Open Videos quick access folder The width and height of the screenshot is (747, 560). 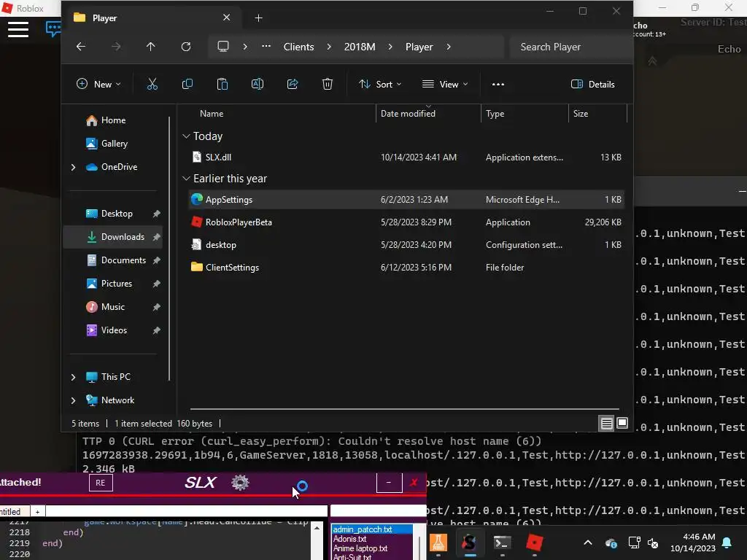114,330
